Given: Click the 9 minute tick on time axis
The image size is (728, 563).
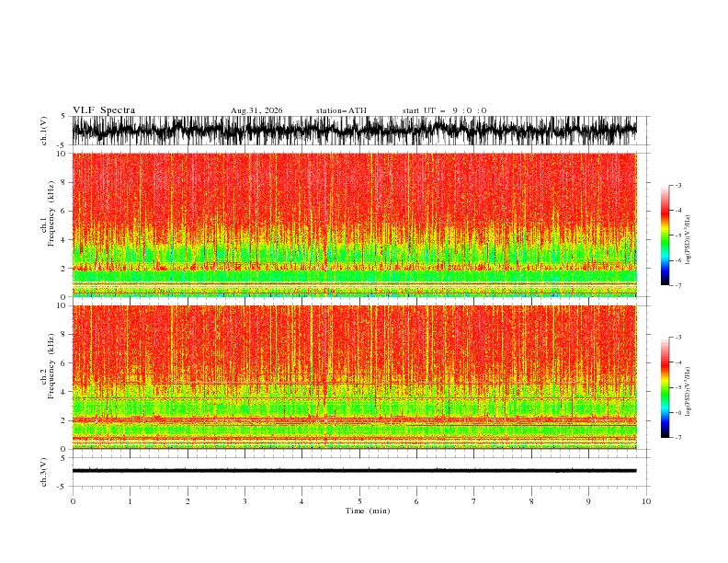Looking at the screenshot, I should pos(588,501).
